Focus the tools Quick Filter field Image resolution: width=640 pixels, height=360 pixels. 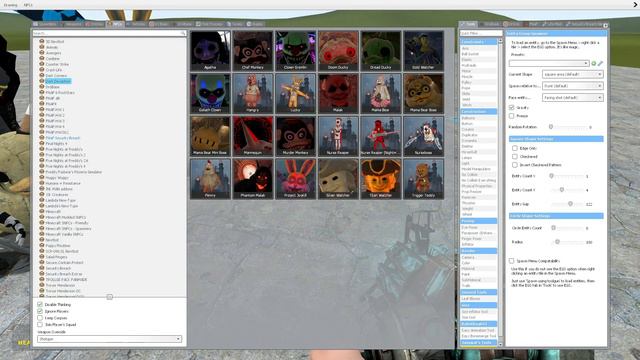pos(481,33)
